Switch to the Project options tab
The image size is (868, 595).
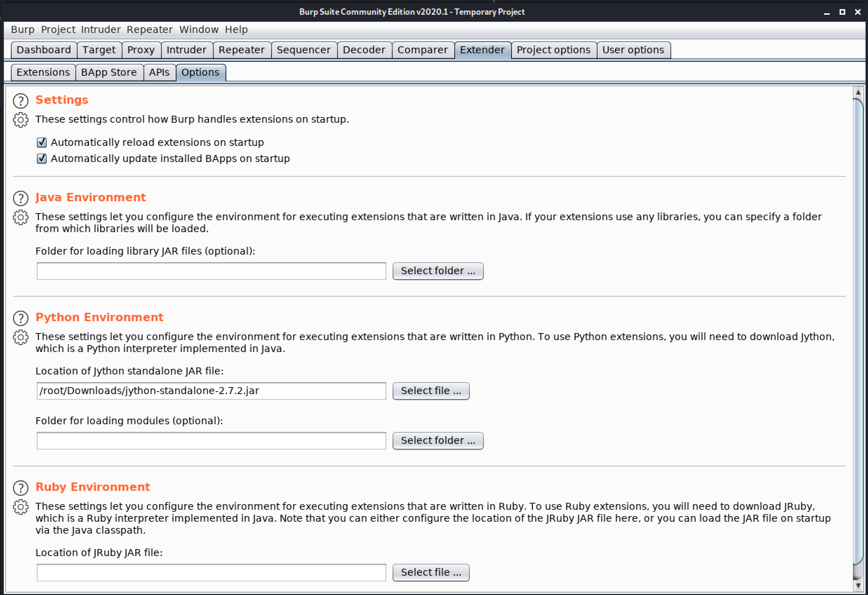(554, 50)
